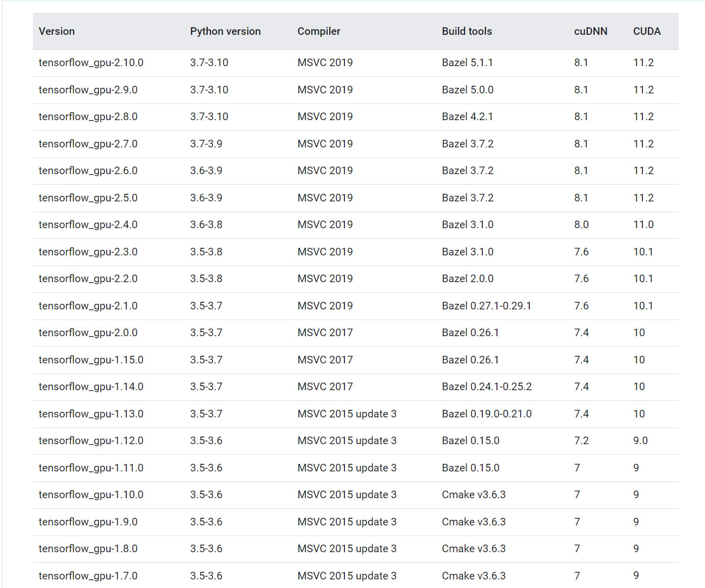
Task: Click cuDNN "7" in tensorflow_gpu-1.8.0 row
Action: [x=577, y=549]
